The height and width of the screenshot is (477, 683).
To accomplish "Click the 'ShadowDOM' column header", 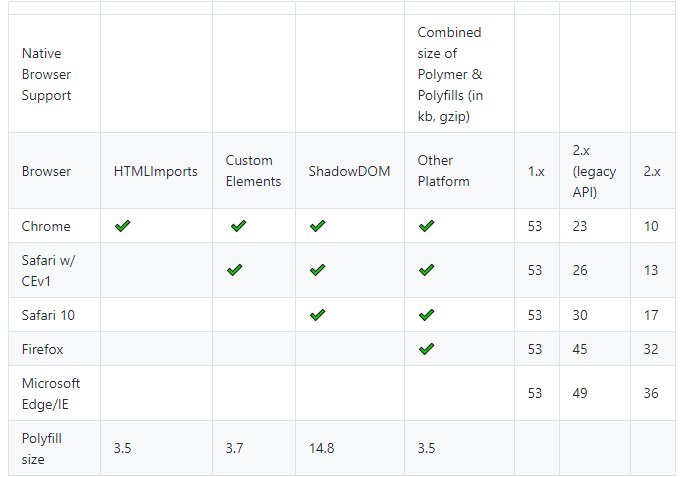I will pos(349,171).
